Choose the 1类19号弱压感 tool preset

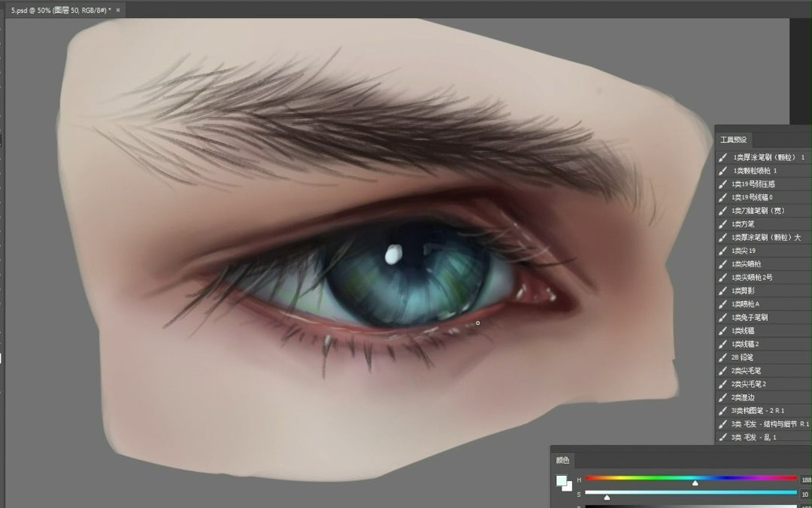[764, 184]
